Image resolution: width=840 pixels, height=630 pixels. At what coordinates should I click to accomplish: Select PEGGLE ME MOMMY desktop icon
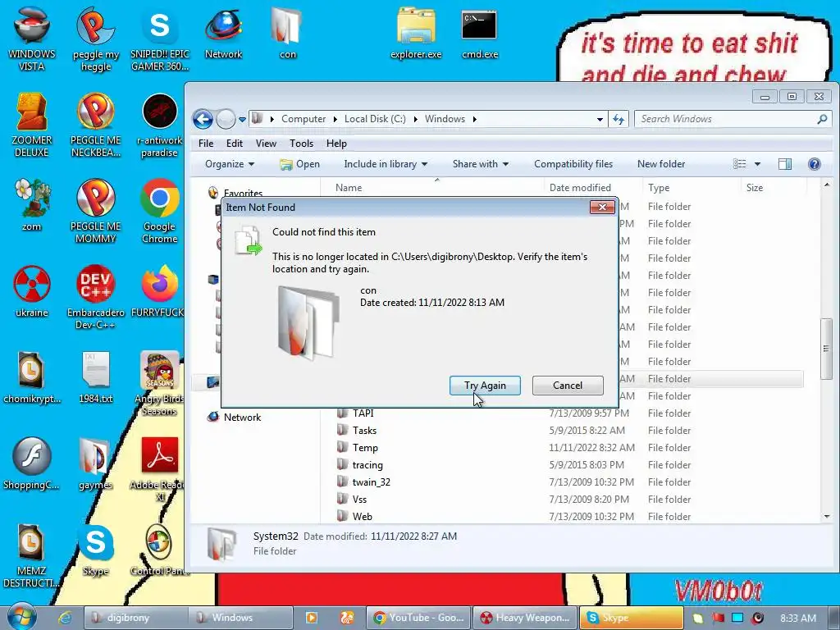click(95, 211)
